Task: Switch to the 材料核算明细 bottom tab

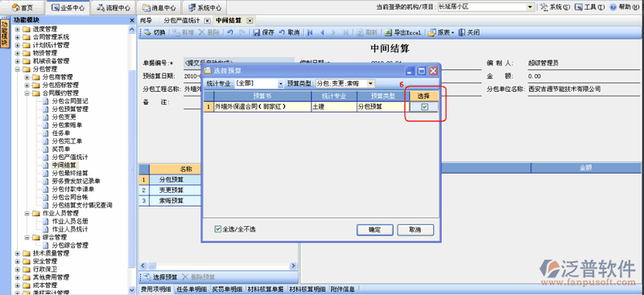Action: tap(308, 289)
